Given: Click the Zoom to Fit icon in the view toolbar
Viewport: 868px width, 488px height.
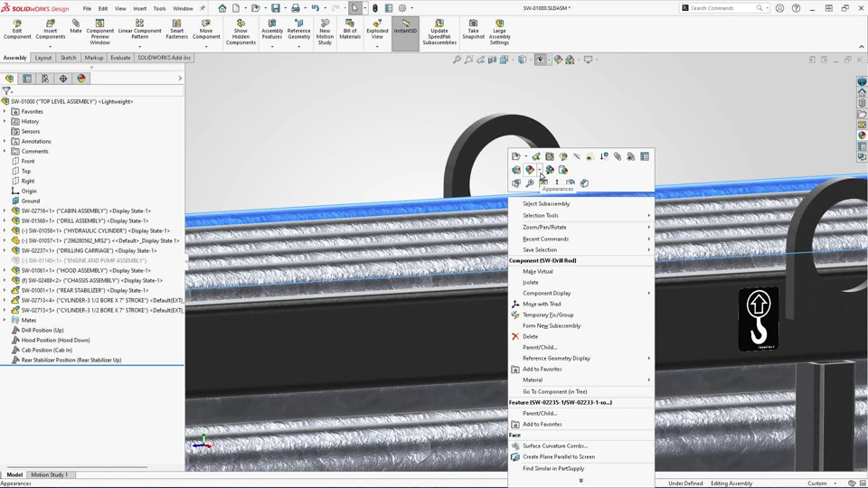Looking at the screenshot, I should 458,60.
